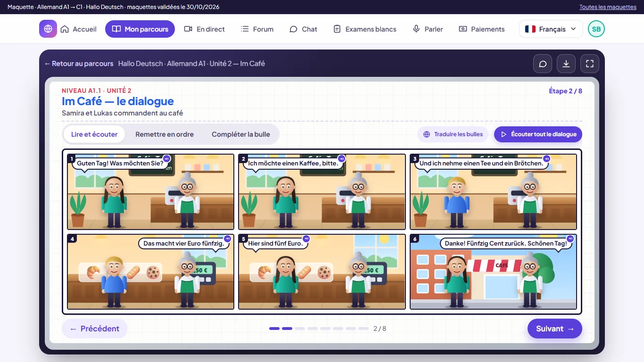Play audio for panel 3 bubble

point(546,158)
